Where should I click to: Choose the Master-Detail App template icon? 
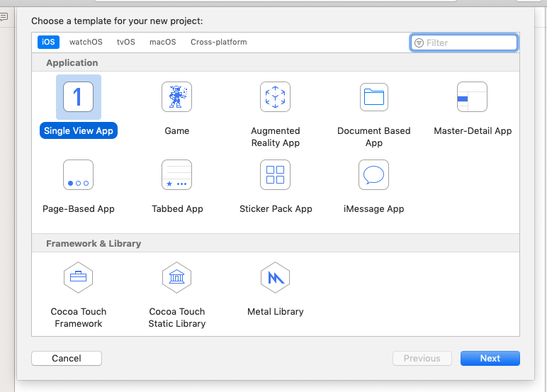[472, 97]
